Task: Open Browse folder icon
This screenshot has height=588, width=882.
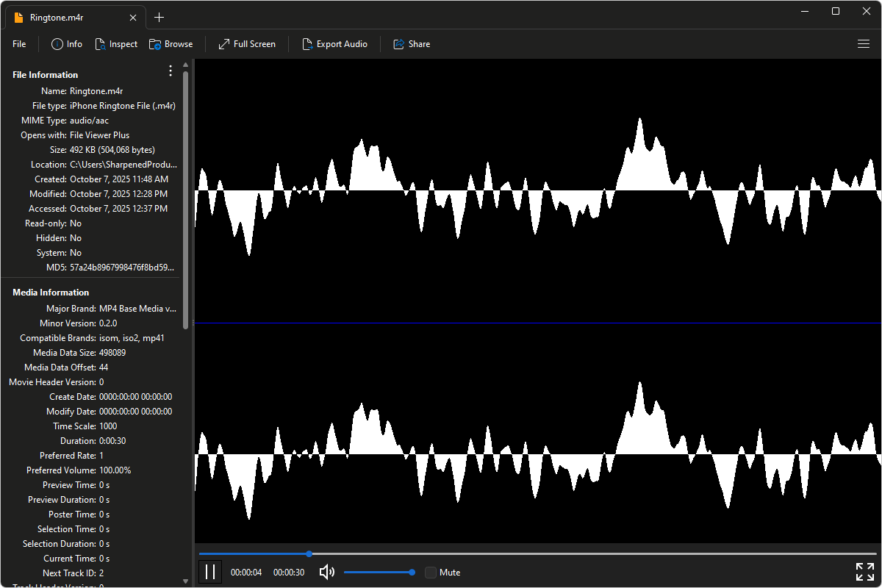Action: tap(155, 44)
